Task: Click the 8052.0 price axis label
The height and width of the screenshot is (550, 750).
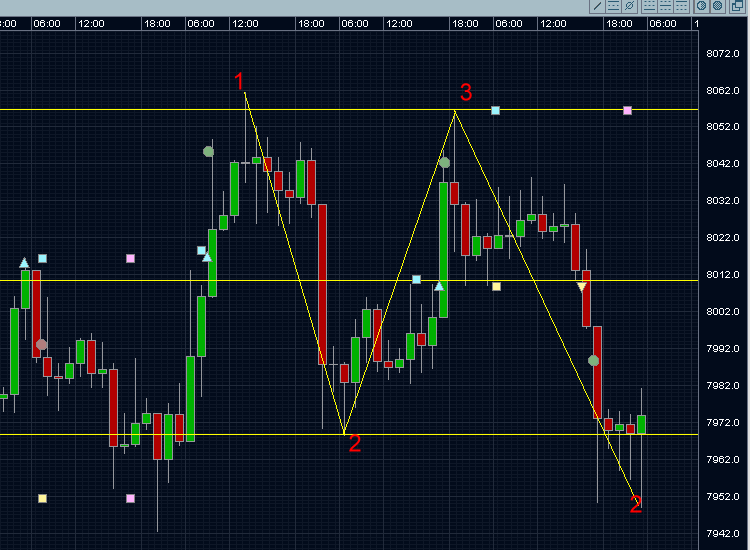Action: (723, 127)
